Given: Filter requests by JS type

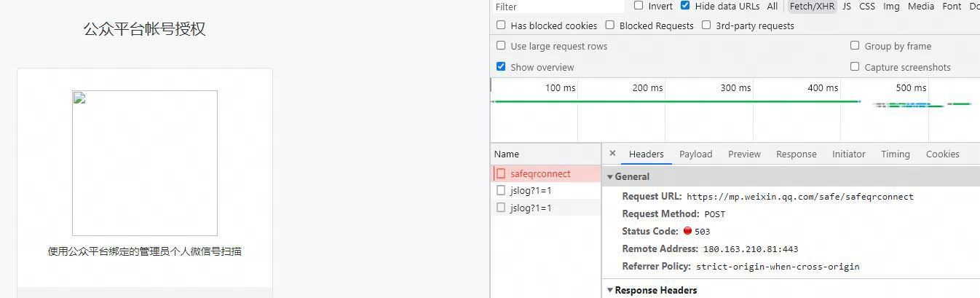Looking at the screenshot, I should (x=847, y=6).
